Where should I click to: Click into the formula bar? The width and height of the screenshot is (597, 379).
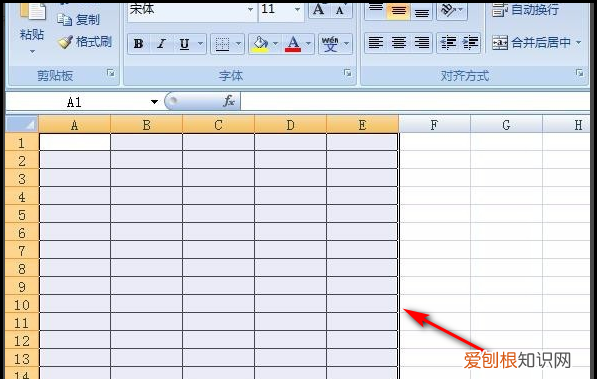415,102
